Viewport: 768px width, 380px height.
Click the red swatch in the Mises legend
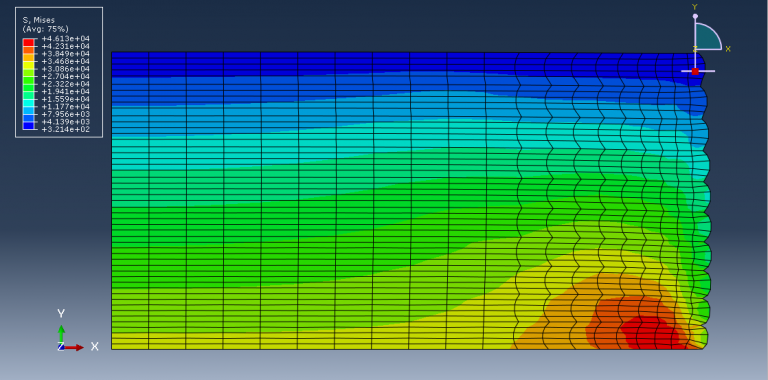[x=28, y=42]
